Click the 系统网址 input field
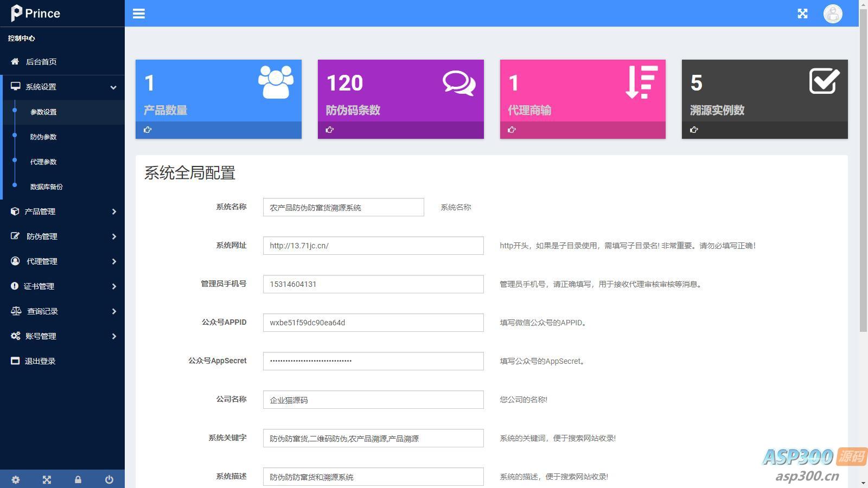The width and height of the screenshot is (868, 488). click(373, 246)
